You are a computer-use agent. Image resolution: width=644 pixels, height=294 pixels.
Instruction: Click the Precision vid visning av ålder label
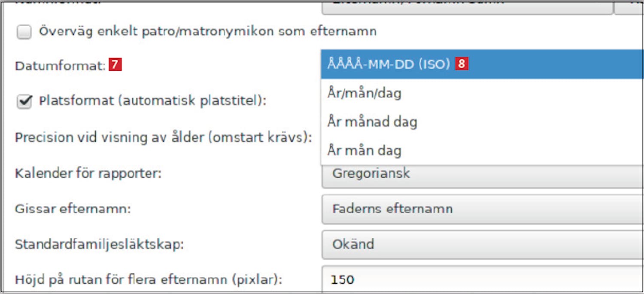pos(163,138)
